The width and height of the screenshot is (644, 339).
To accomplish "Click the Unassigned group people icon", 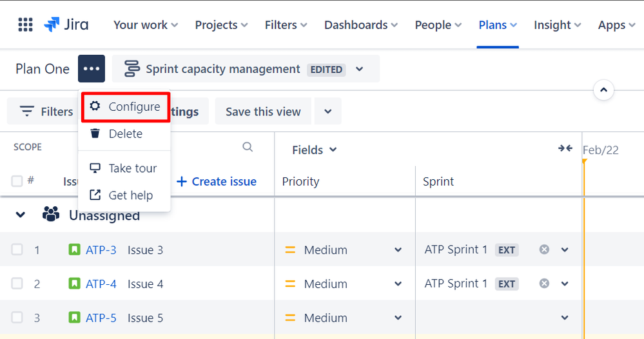I will click(x=51, y=214).
